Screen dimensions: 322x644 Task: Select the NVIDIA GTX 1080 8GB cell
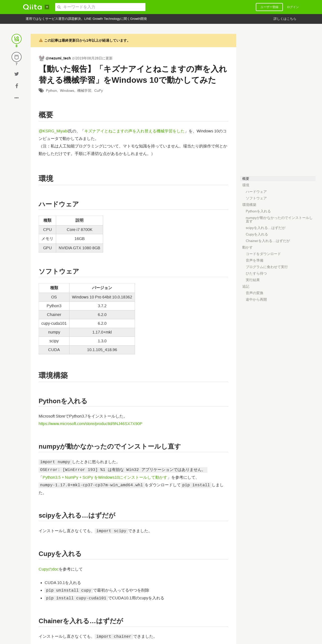coord(79,248)
